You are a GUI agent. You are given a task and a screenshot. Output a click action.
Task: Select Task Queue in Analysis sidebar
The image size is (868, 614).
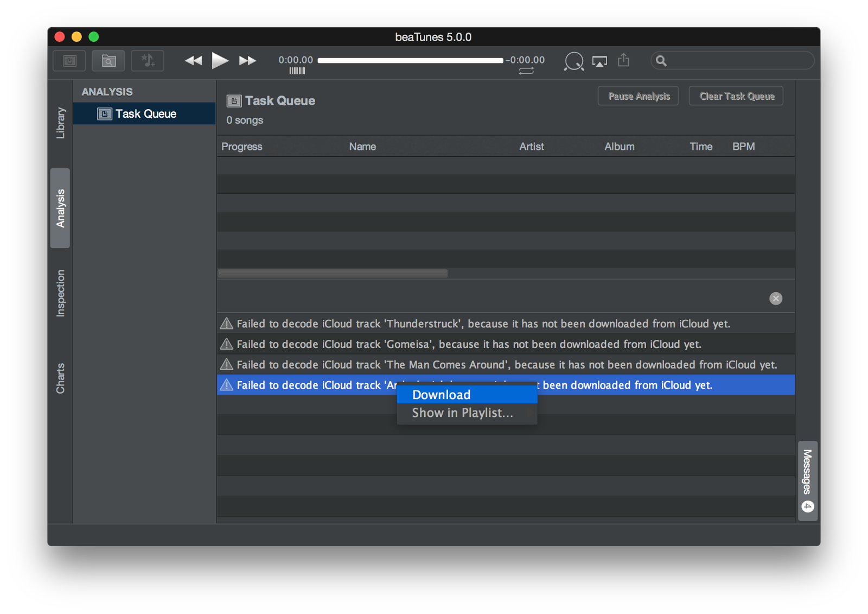(x=144, y=113)
